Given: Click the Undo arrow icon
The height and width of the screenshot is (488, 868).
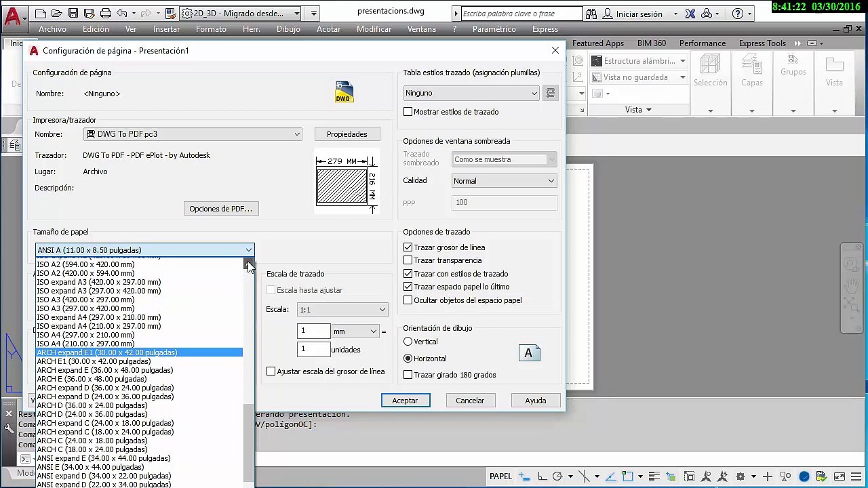Looking at the screenshot, I should tap(122, 14).
